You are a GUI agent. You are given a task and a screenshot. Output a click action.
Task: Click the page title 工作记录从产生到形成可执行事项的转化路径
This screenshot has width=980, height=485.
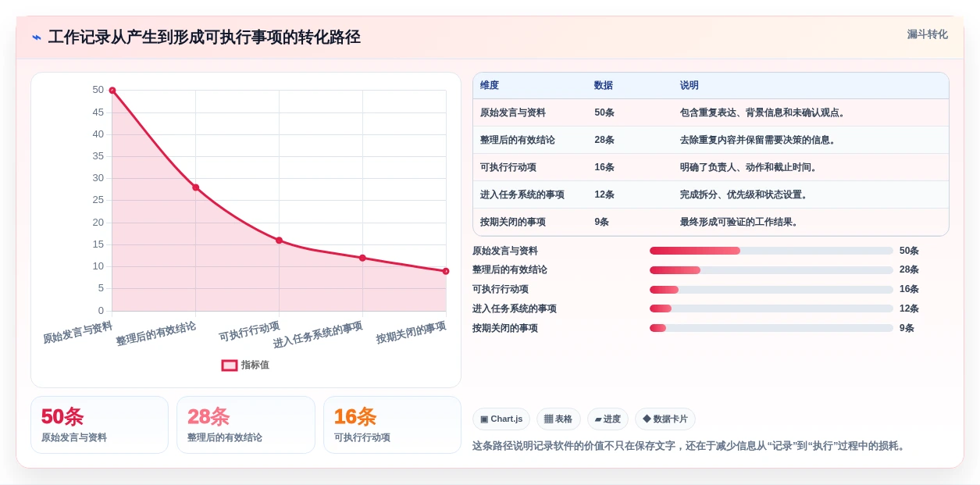pos(204,37)
